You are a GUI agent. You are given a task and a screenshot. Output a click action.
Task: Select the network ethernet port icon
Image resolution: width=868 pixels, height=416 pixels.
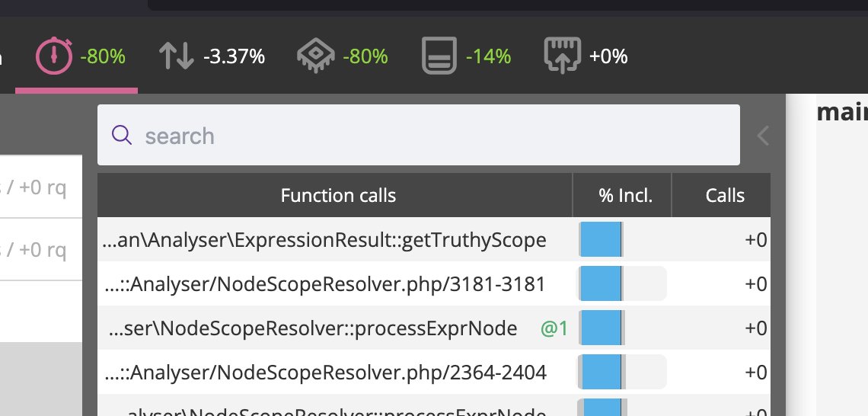pos(563,56)
